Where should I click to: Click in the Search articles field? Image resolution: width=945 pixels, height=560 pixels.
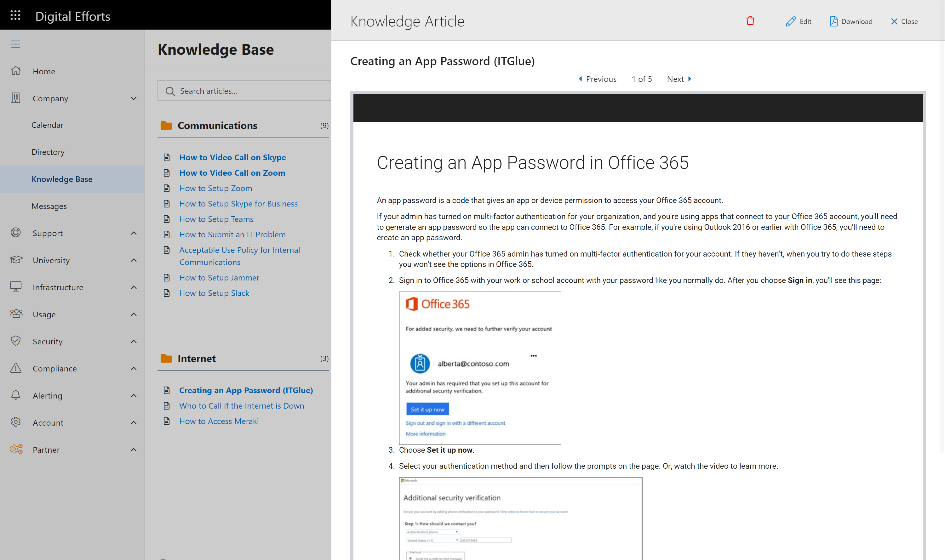pyautogui.click(x=244, y=91)
